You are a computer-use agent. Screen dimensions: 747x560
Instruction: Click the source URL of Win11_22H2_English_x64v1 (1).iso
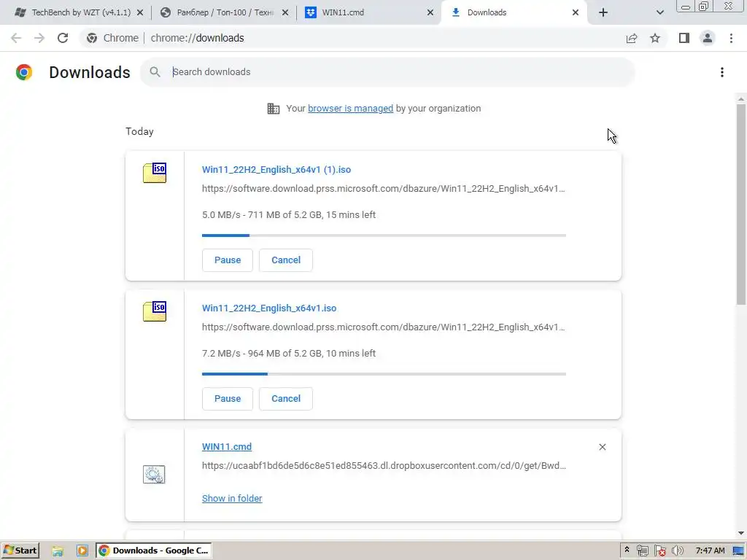pyautogui.click(x=384, y=189)
